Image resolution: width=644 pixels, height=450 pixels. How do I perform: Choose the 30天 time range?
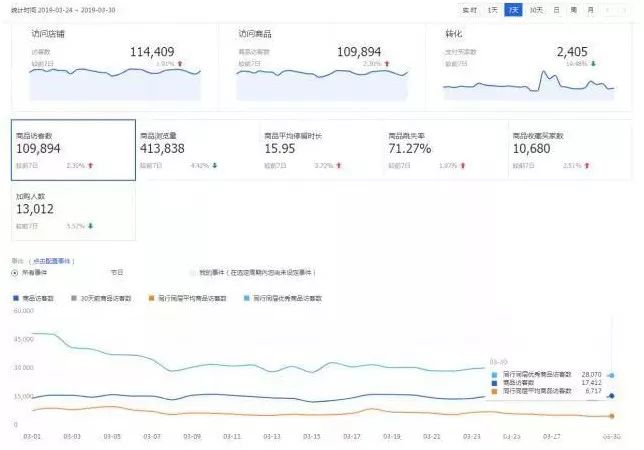point(536,10)
